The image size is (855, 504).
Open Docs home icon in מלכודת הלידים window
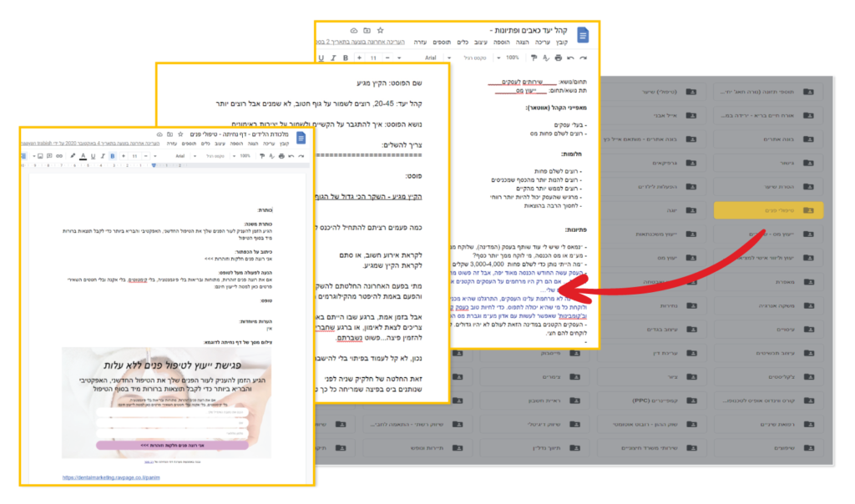coord(301,139)
